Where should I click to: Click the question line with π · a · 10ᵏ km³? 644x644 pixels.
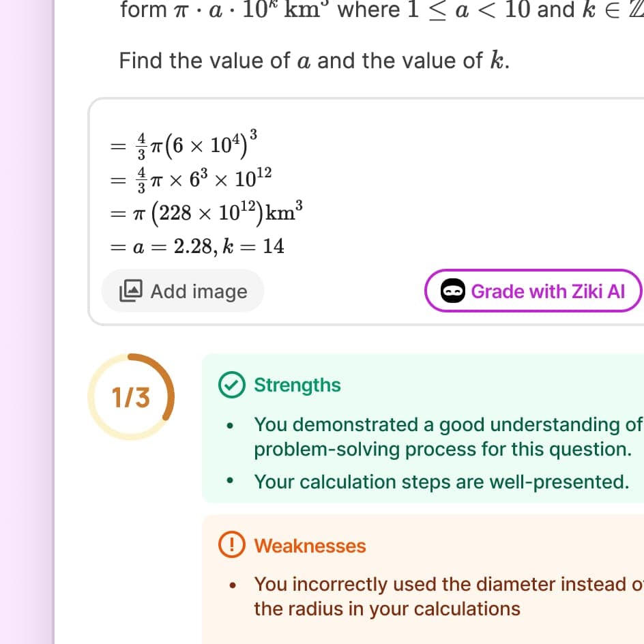click(381, 10)
